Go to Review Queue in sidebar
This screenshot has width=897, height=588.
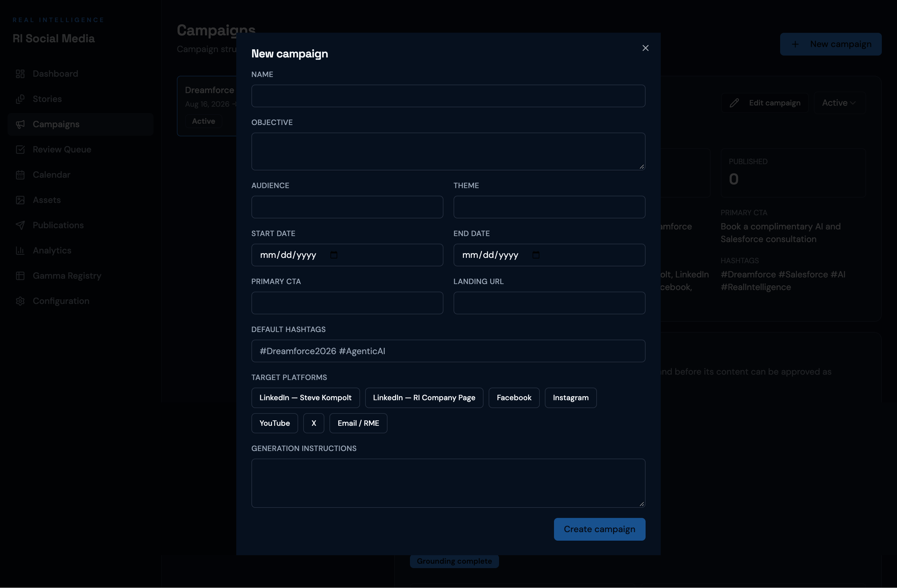tap(80, 150)
